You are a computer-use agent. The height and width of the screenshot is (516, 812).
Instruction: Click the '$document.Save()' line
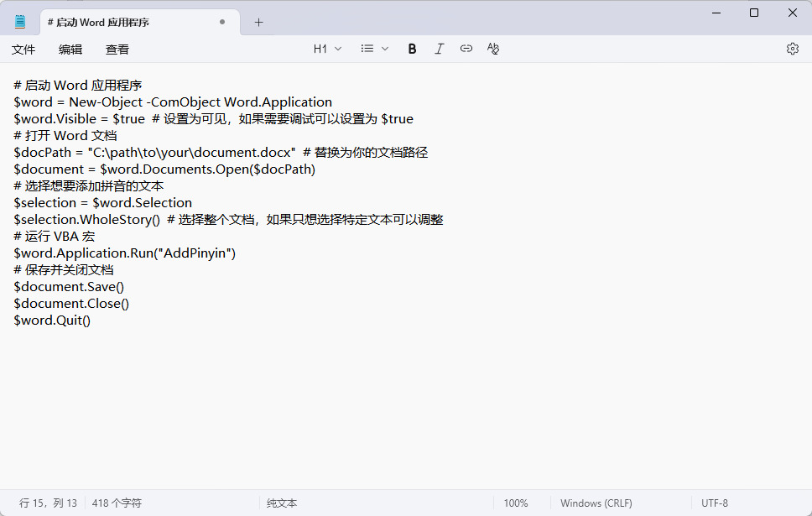pyautogui.click(x=69, y=286)
